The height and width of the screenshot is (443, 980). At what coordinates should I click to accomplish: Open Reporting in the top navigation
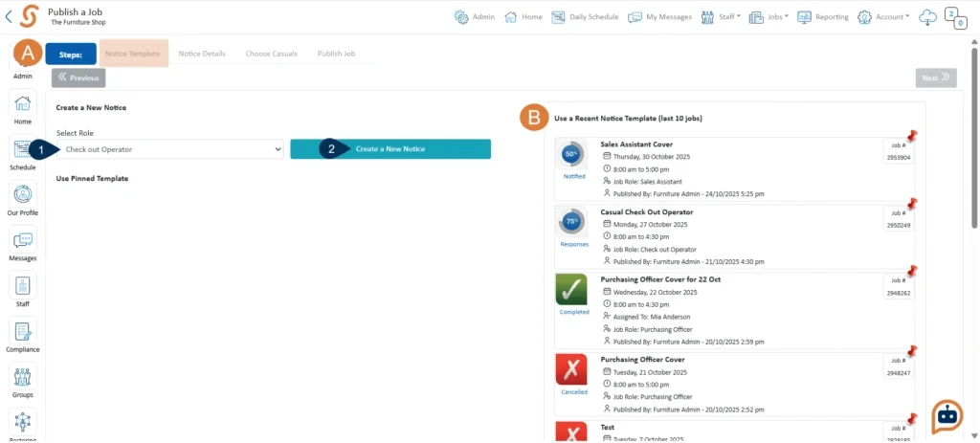point(822,17)
